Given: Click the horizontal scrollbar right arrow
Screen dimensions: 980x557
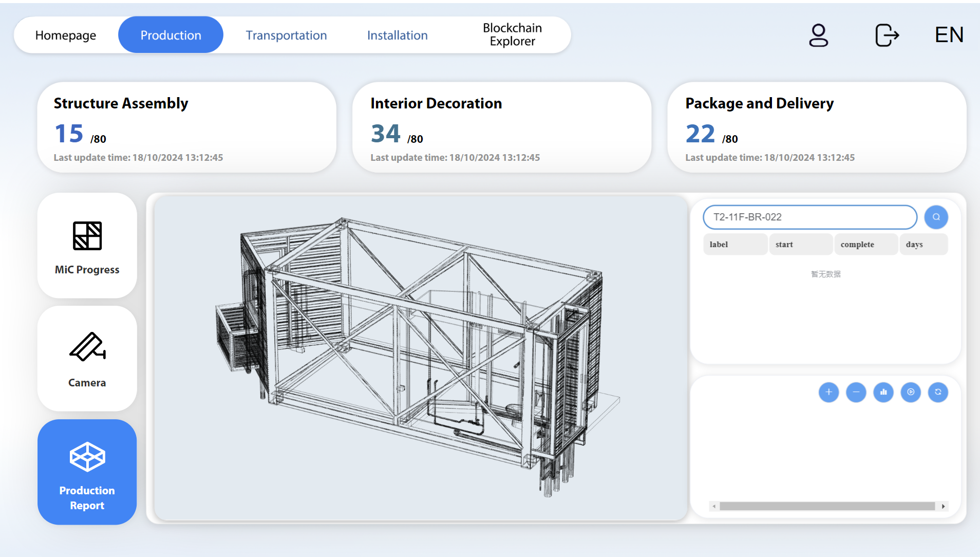Looking at the screenshot, I should point(943,506).
